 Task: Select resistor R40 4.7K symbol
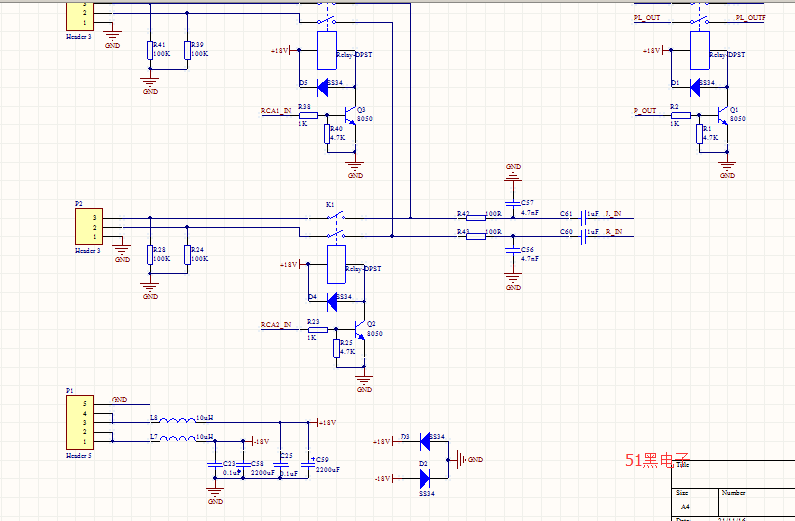pos(327,134)
